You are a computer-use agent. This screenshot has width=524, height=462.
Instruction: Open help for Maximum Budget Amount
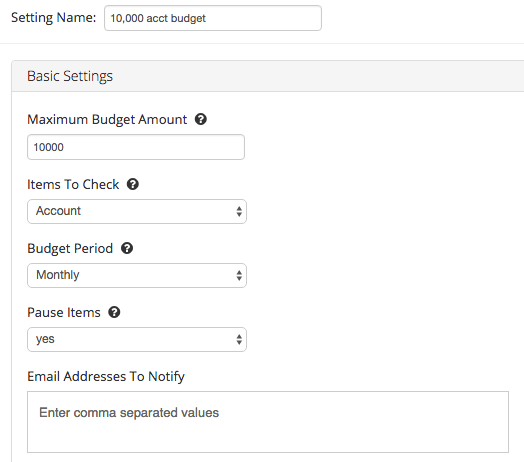[x=201, y=119]
